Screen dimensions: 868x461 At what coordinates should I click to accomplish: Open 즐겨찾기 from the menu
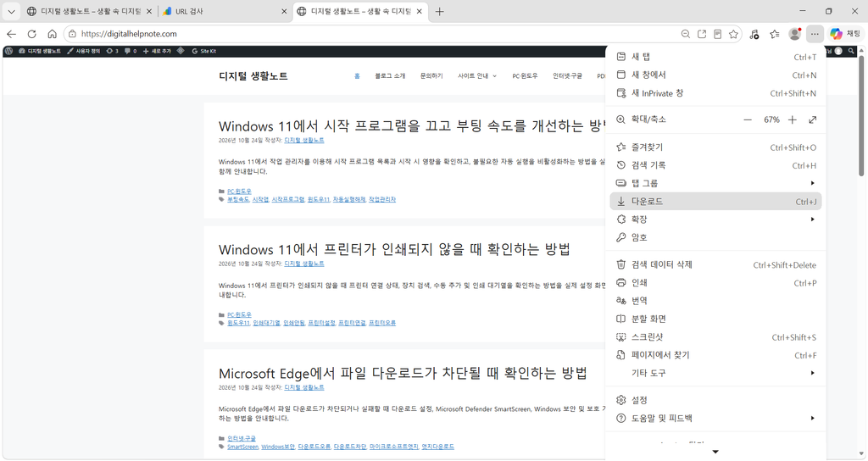point(715,147)
